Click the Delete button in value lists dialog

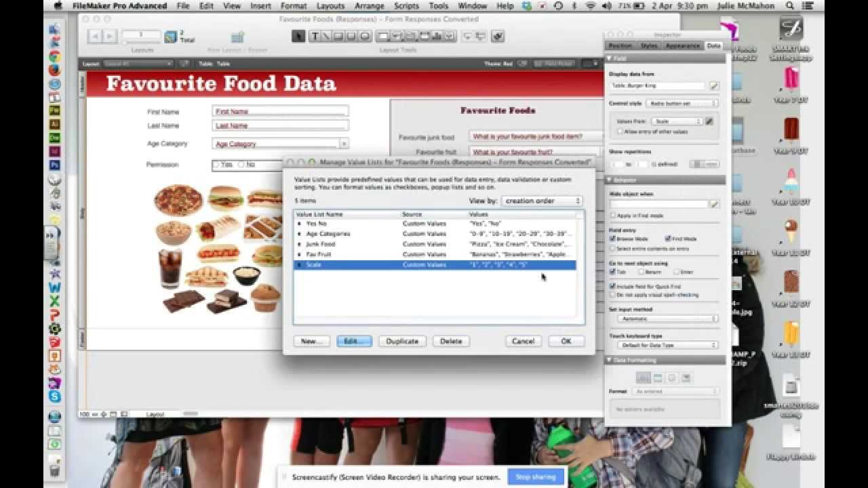click(451, 341)
